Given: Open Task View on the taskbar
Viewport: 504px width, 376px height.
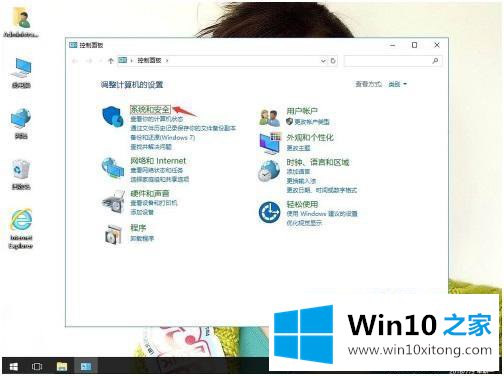Looking at the screenshot, I should (x=37, y=367).
